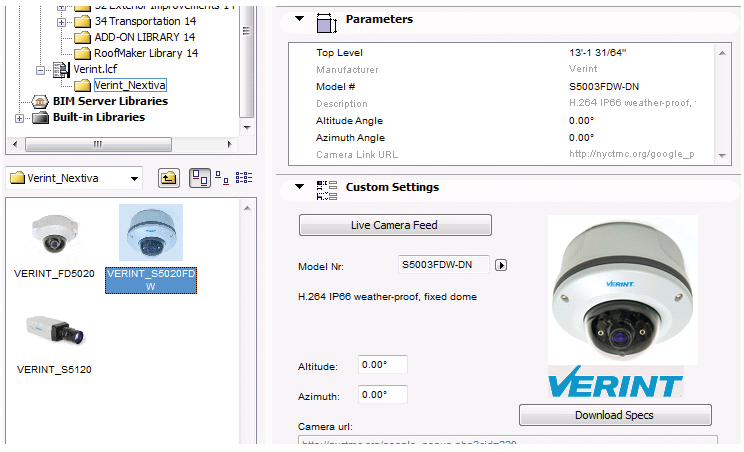This screenshot has height=452, width=744.
Task: Click the Verint.lcf library file icon
Action: pyautogui.click(x=61, y=70)
